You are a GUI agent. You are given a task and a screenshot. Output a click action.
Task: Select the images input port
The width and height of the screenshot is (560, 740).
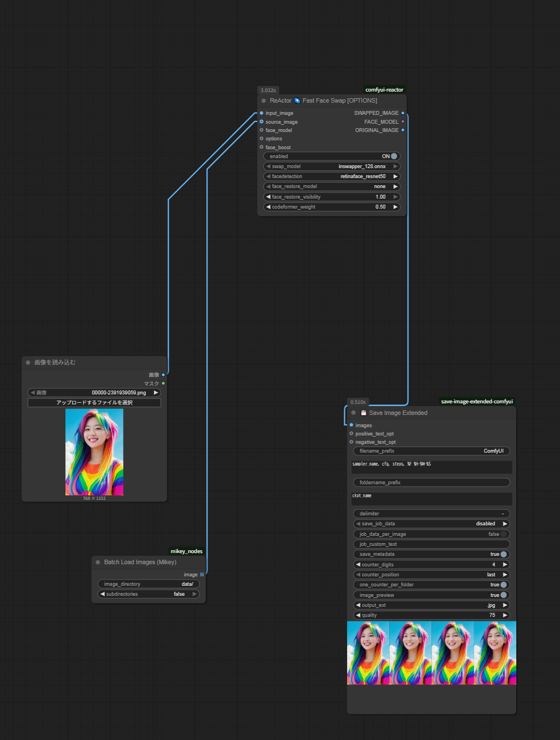coord(352,425)
